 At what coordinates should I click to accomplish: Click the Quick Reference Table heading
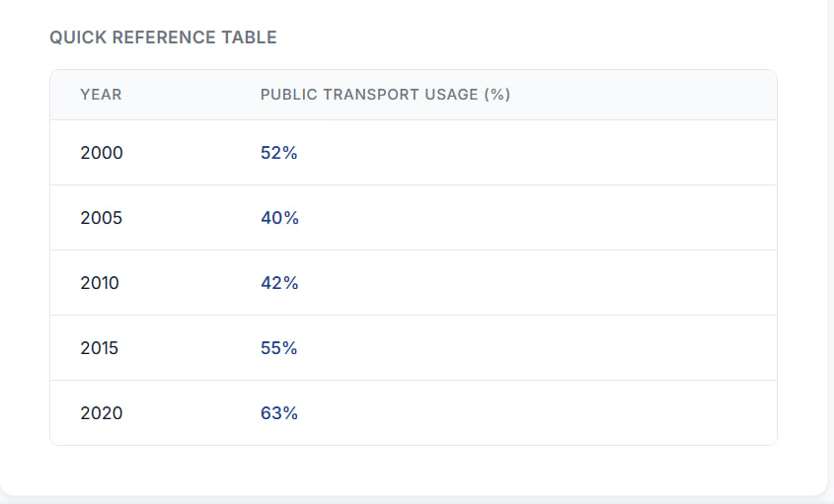163,37
